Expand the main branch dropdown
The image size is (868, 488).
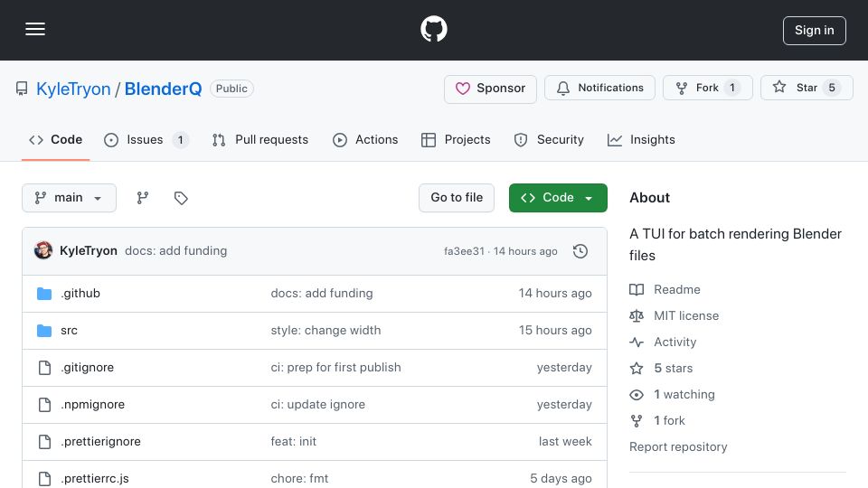[x=69, y=198]
